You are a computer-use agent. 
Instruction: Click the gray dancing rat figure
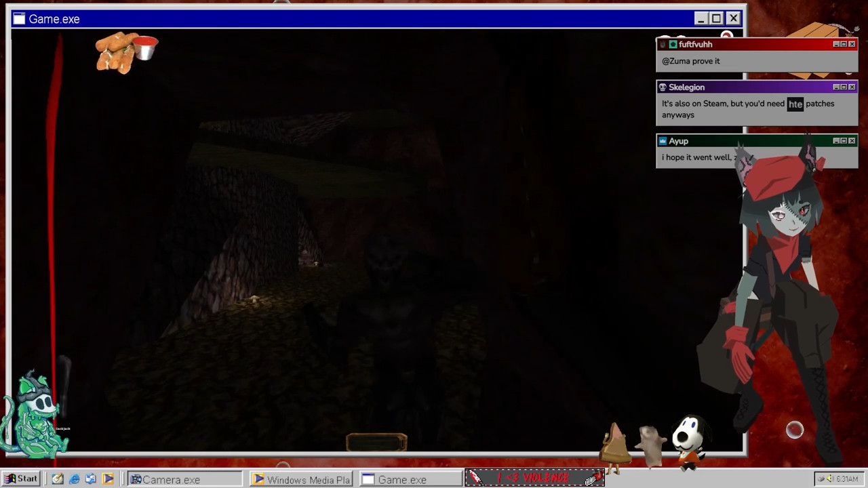point(650,446)
